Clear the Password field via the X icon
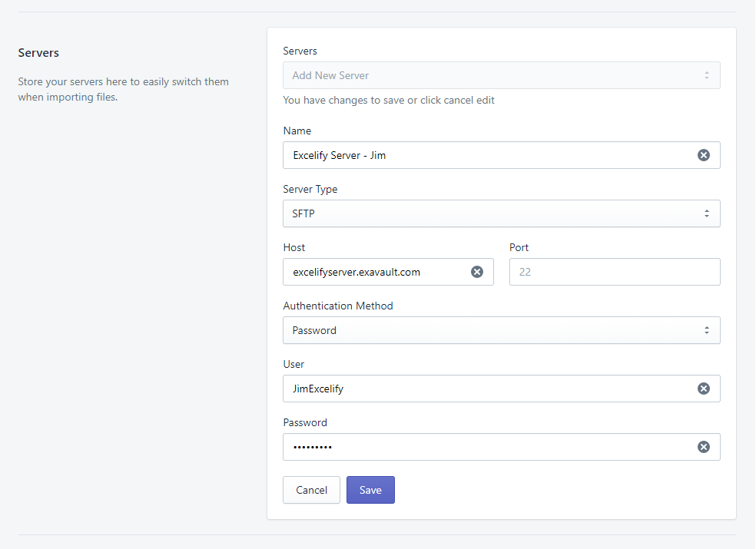 coord(703,447)
